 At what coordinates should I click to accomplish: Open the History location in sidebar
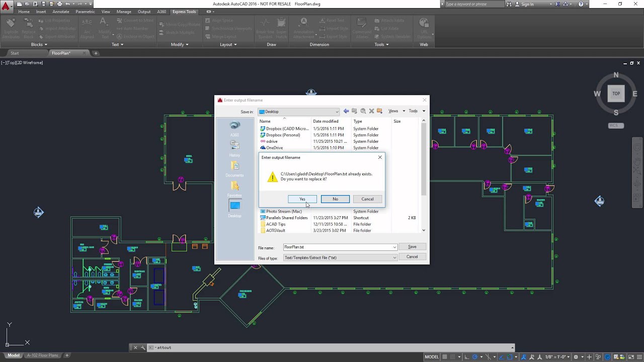click(234, 149)
